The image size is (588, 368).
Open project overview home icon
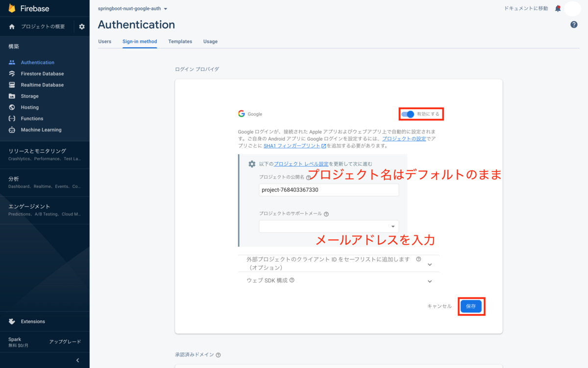pos(12,26)
